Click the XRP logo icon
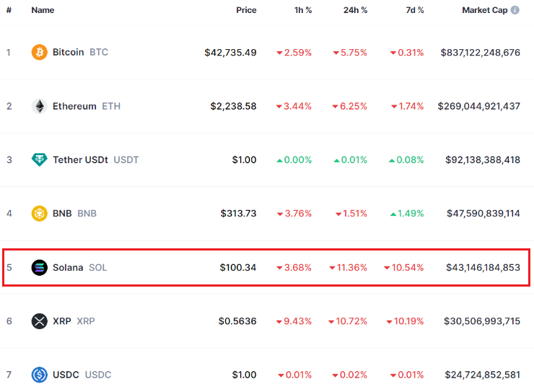534x392 pixels. 40,321
